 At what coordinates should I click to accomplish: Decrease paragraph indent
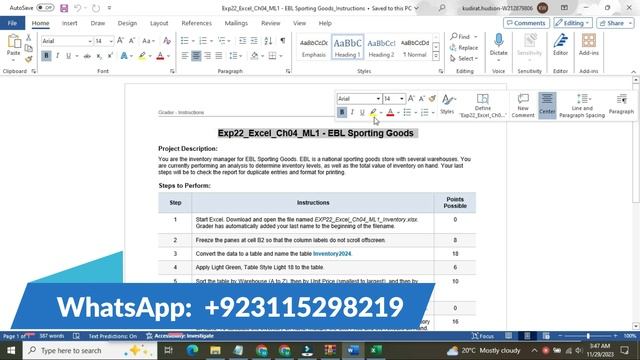[242, 41]
